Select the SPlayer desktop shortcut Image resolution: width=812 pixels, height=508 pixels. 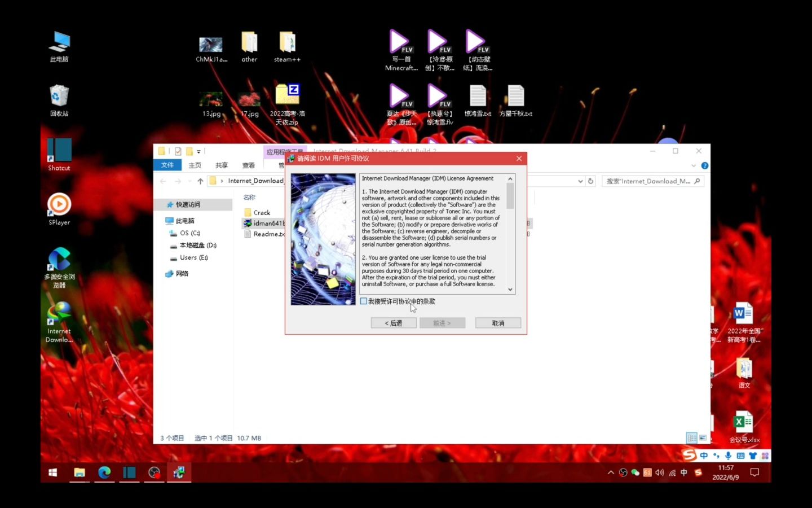point(59,209)
